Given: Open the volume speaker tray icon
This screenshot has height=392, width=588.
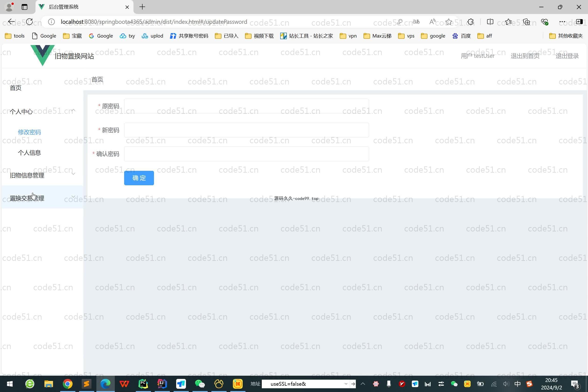Looking at the screenshot, I should tap(506, 384).
